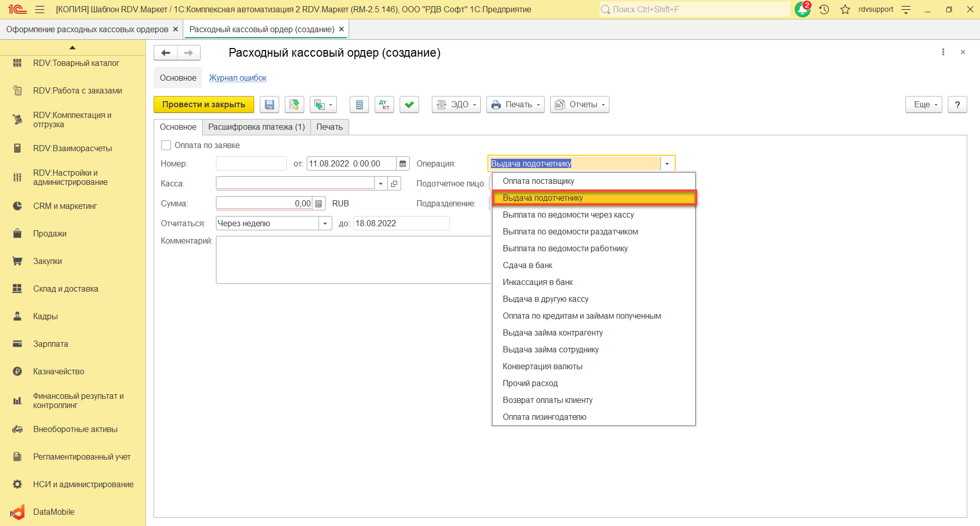Click the favorites star icon
Viewport: 980px width, 526px height.
coord(845,9)
